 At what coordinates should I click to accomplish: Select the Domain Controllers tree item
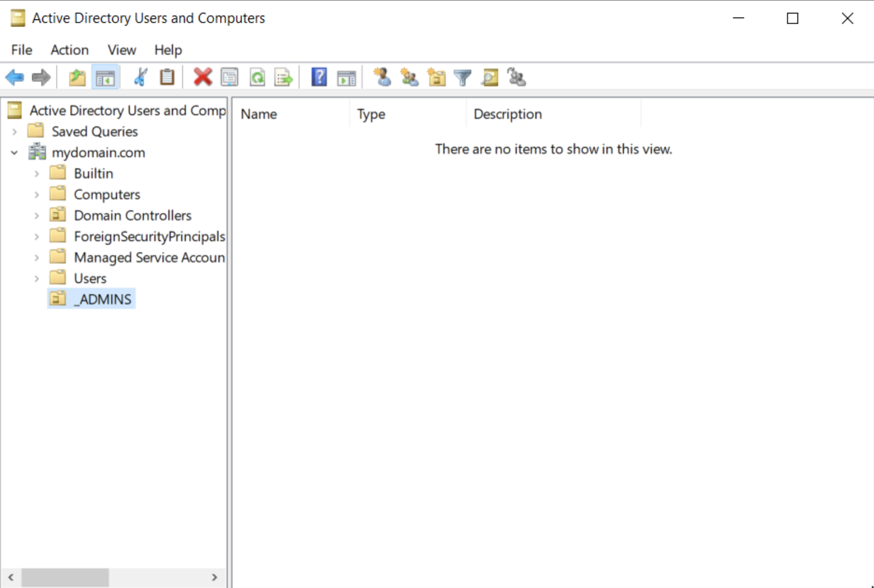tap(132, 216)
